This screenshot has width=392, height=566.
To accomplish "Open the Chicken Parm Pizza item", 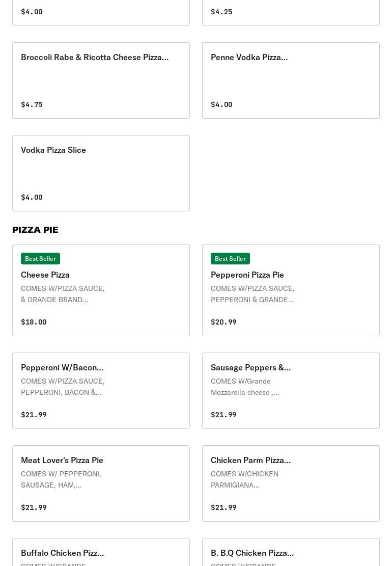I will point(291,483).
